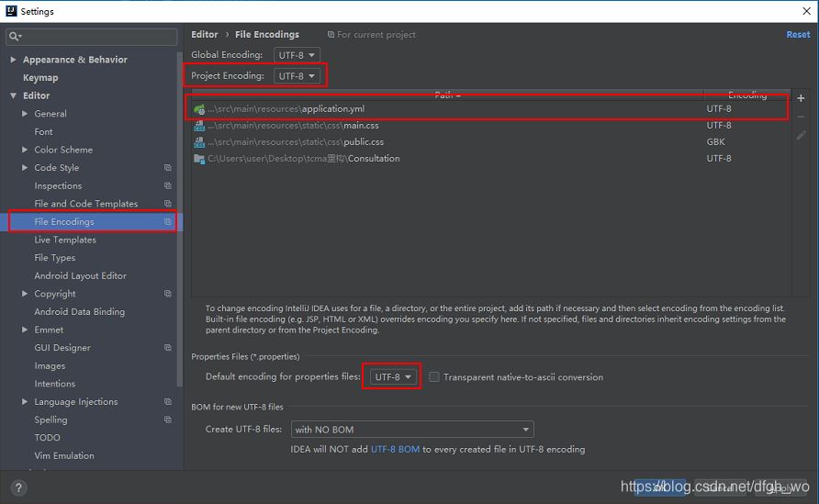This screenshot has width=819, height=504.
Task: Click the application.yml file icon
Action: (x=199, y=109)
